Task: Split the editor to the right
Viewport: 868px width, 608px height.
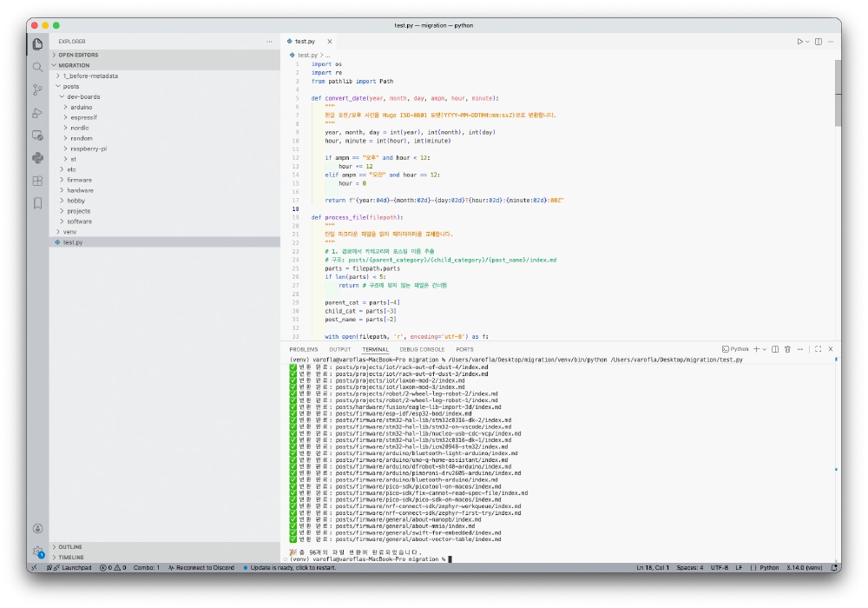Action: pyautogui.click(x=819, y=42)
